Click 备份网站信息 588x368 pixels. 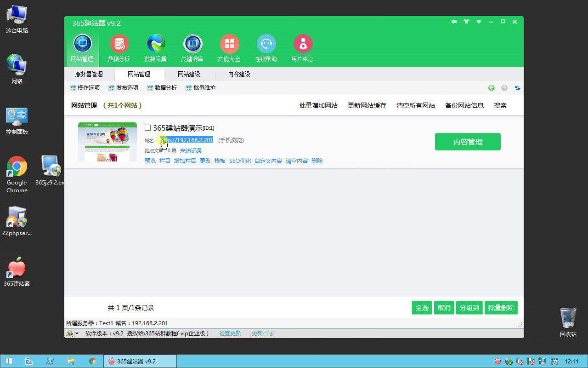[464, 105]
